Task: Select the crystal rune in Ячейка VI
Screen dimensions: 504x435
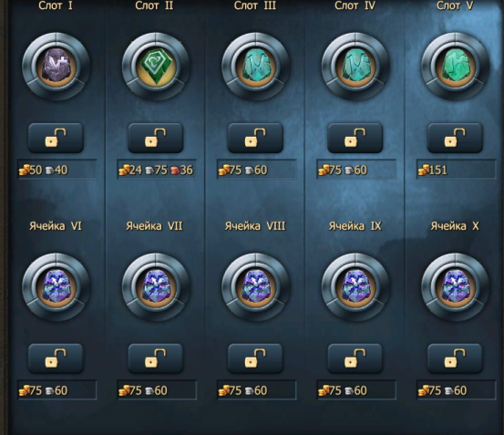Action: point(57,287)
